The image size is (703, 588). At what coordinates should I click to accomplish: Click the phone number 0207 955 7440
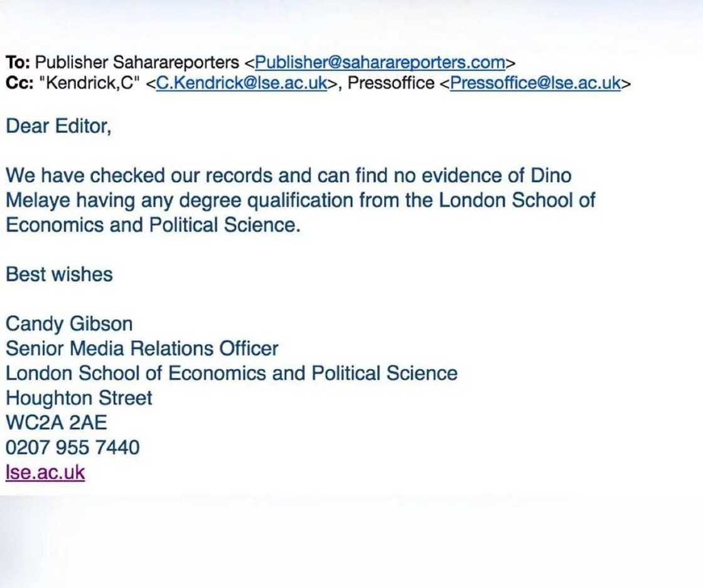73,447
